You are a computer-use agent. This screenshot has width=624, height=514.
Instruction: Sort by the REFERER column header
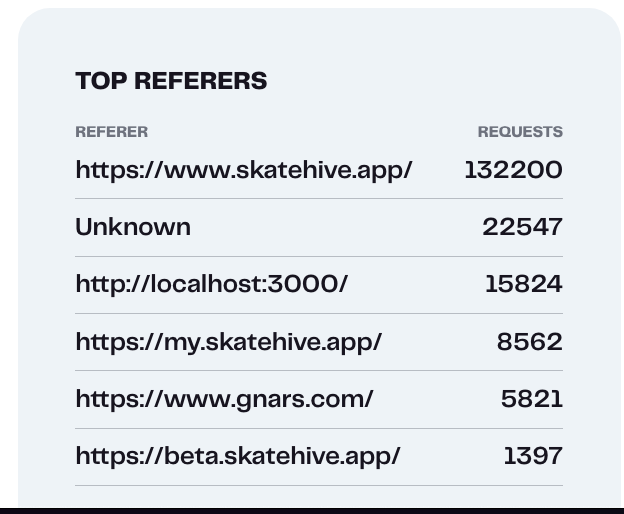[111, 132]
